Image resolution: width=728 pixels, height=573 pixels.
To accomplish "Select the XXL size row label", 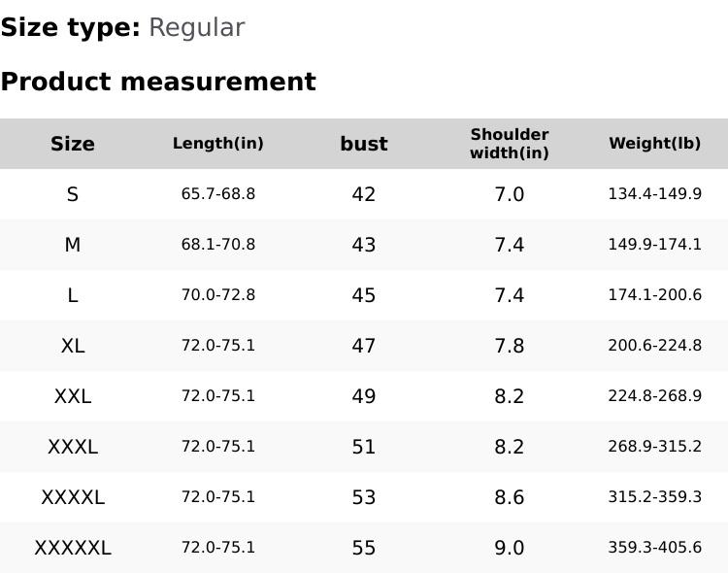I will 73,396.
